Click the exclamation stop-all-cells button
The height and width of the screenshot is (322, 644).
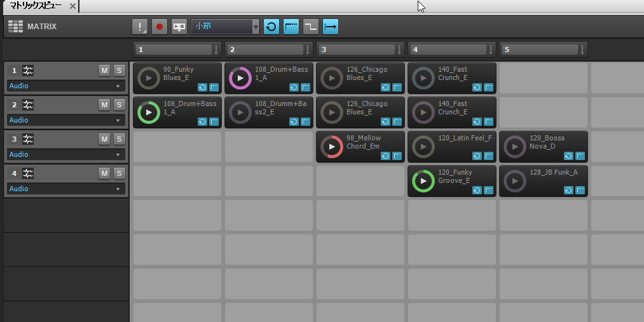tap(140, 27)
